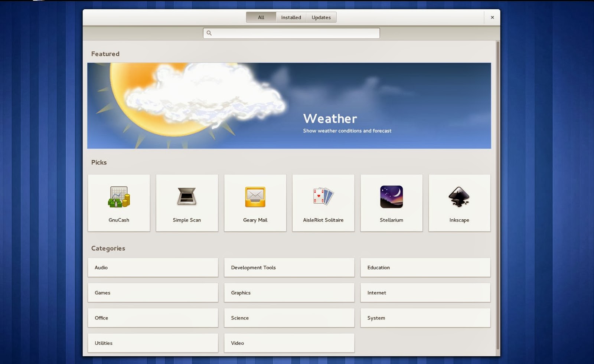The width and height of the screenshot is (594, 364).
Task: Click the vertical scrollbar of the window
Action: (x=498, y=196)
